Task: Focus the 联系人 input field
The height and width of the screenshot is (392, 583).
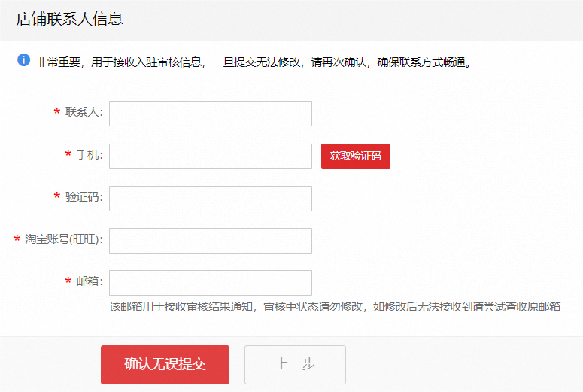Action: [x=211, y=114]
